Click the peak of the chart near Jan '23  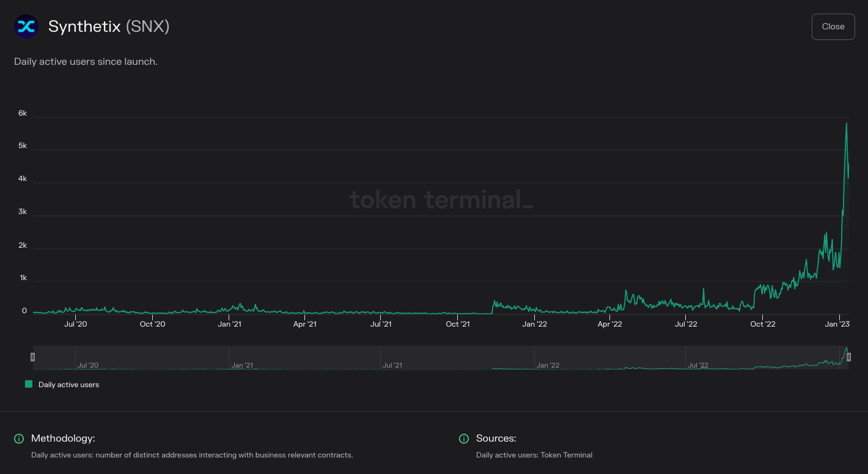click(x=847, y=124)
